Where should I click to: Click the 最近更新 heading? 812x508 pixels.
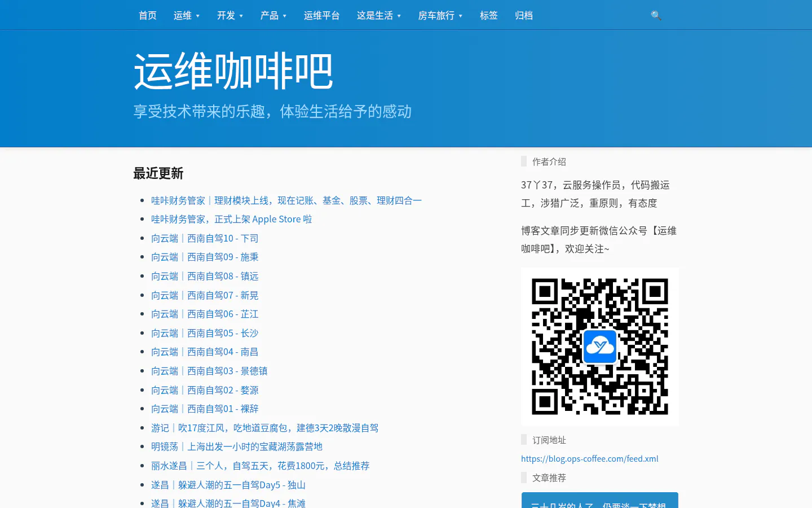point(158,173)
